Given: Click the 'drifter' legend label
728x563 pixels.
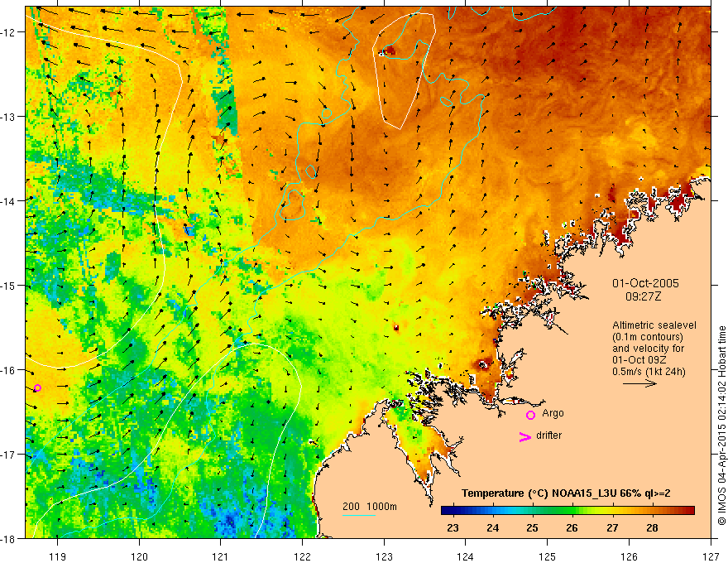Looking at the screenshot, I should (x=548, y=435).
